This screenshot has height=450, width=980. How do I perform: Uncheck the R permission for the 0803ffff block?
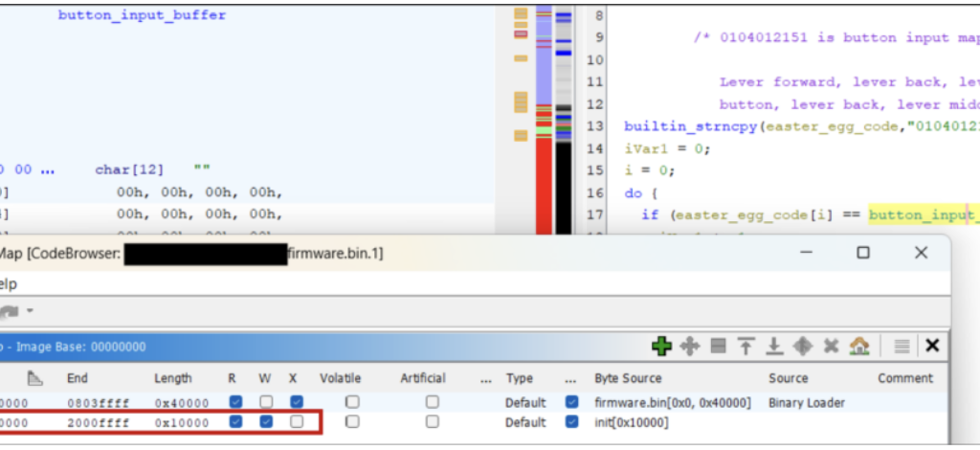point(236,402)
